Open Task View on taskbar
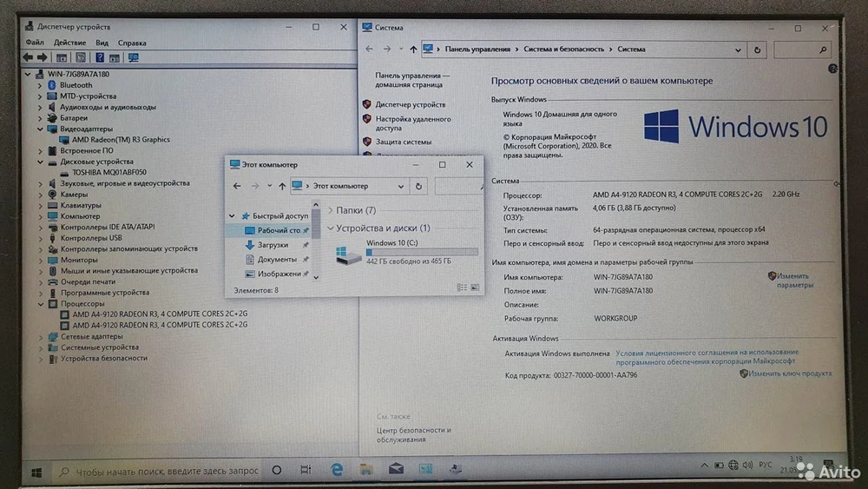 [306, 470]
